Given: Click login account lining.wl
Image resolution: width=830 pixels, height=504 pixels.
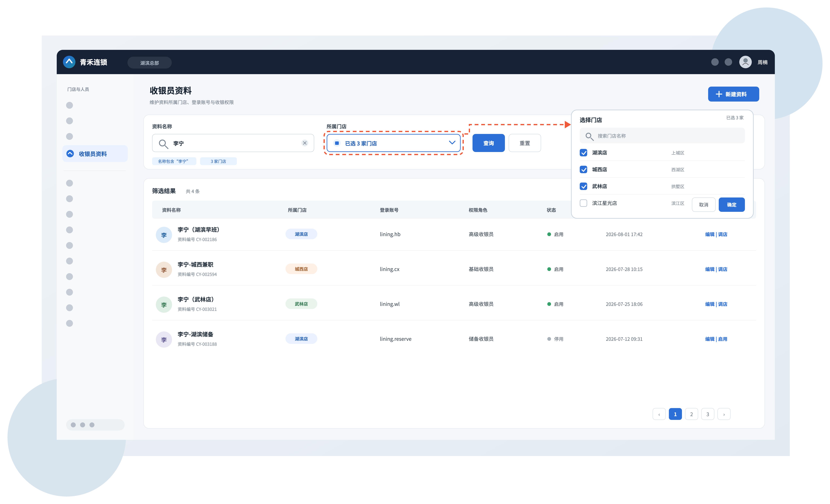Looking at the screenshot, I should pyautogui.click(x=390, y=304).
